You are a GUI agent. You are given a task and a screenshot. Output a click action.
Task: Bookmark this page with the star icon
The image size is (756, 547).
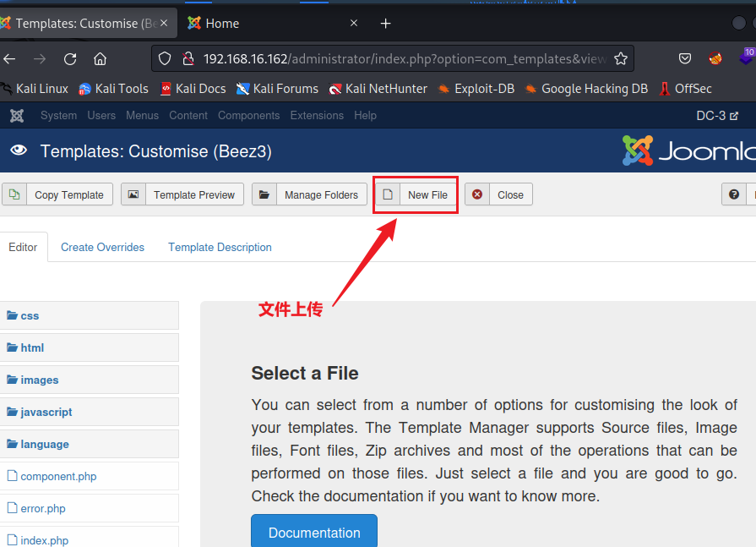(x=621, y=59)
